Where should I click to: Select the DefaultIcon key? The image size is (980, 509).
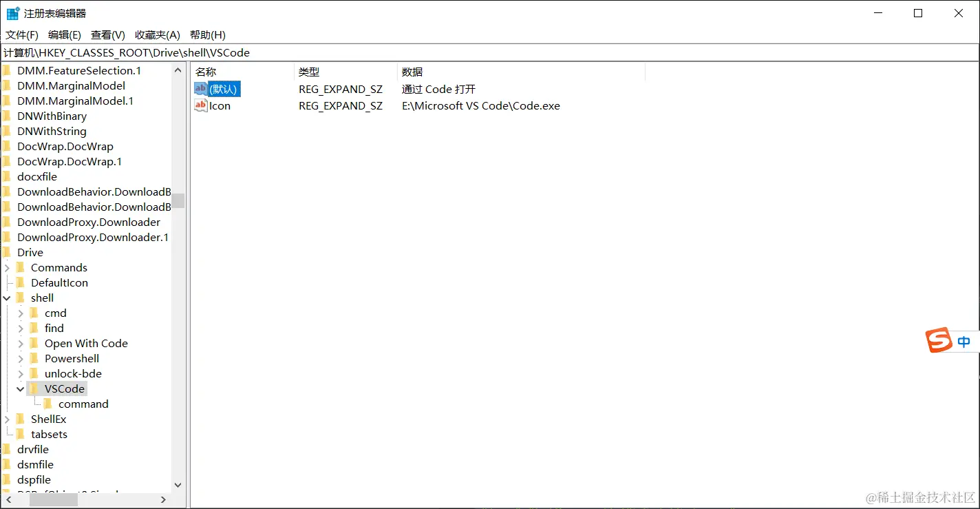(59, 283)
